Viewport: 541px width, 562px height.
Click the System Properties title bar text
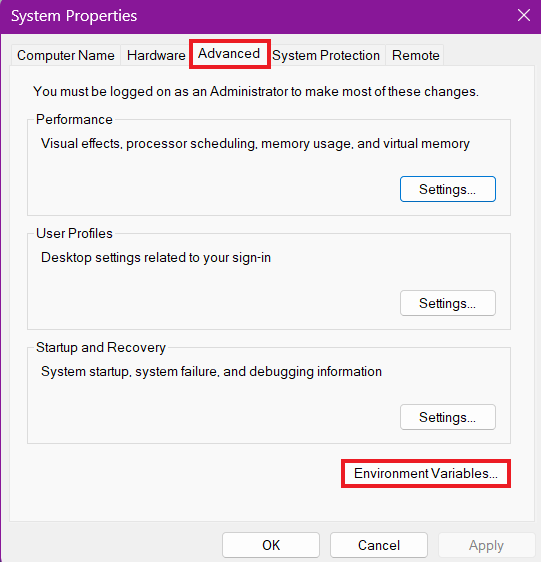pos(74,16)
